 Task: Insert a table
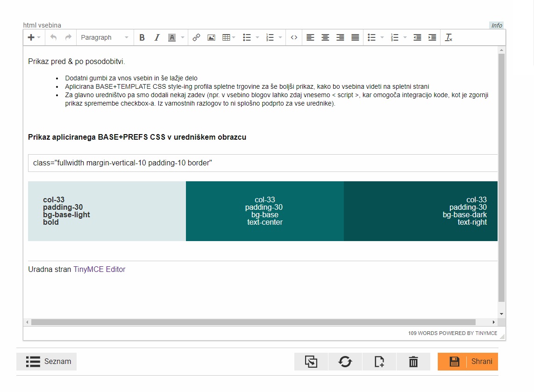[227, 37]
